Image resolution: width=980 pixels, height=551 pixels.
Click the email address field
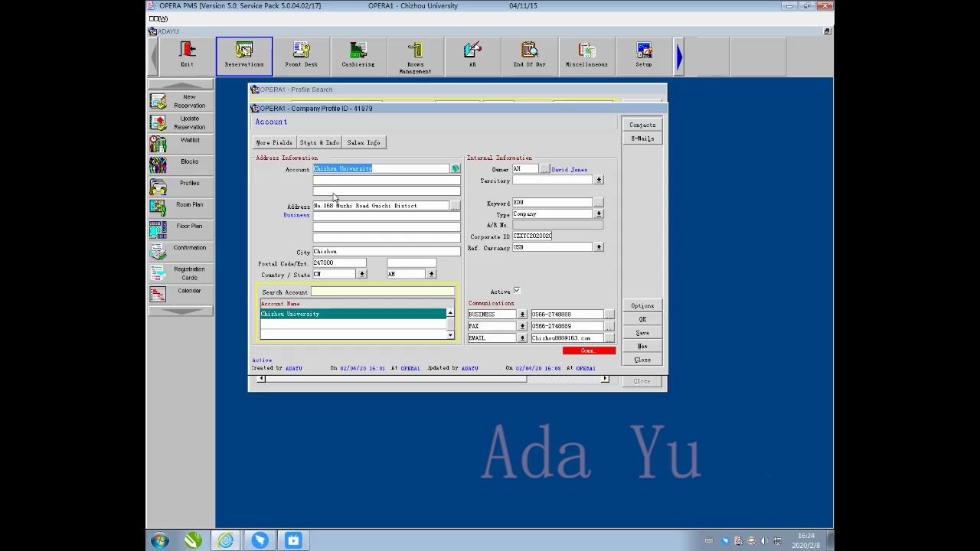point(567,337)
